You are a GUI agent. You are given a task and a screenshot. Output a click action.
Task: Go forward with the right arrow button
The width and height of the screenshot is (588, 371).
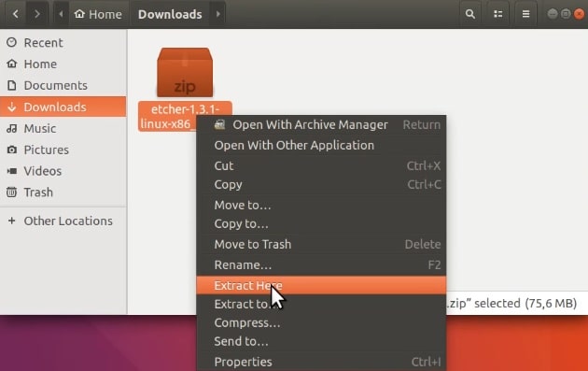tap(36, 14)
